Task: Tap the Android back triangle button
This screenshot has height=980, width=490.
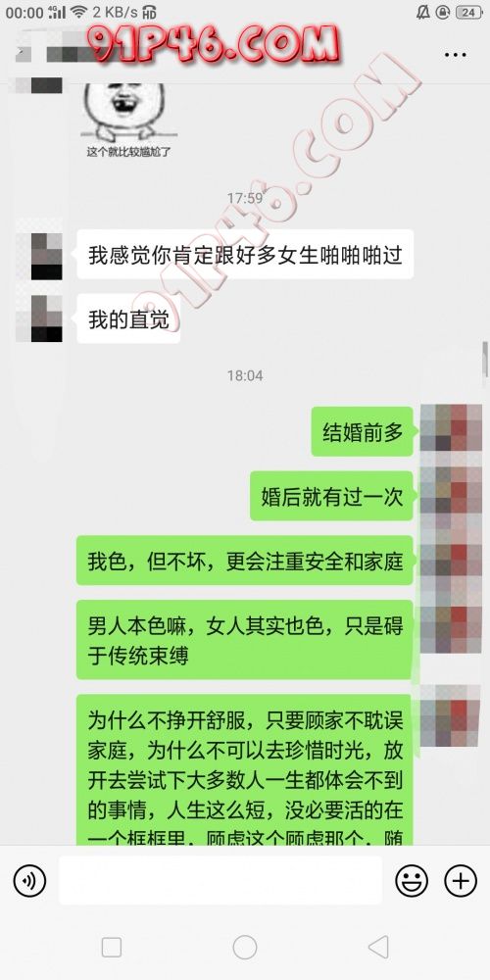Action: pos(378,947)
